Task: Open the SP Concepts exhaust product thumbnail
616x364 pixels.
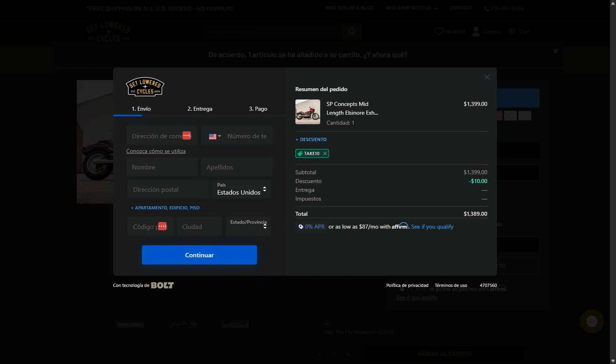Action: click(308, 112)
